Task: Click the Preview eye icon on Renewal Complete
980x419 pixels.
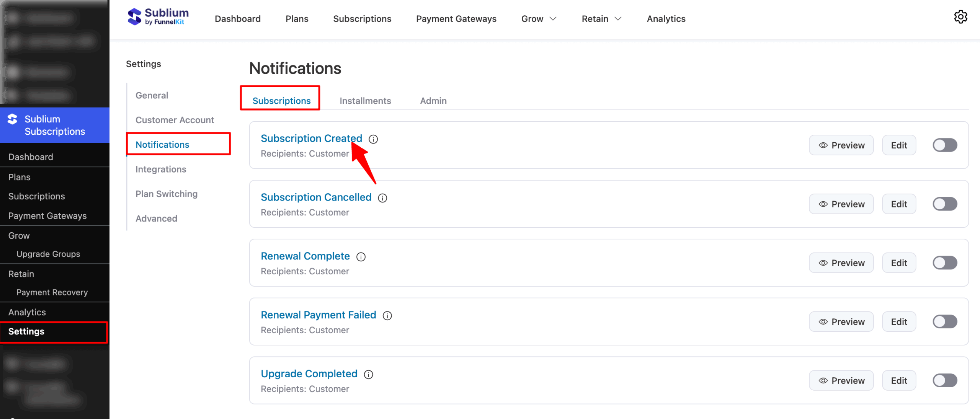Action: pyautogui.click(x=823, y=263)
